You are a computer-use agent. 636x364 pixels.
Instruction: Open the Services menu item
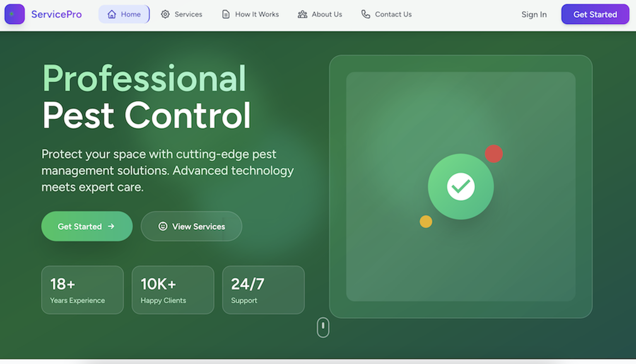188,14
